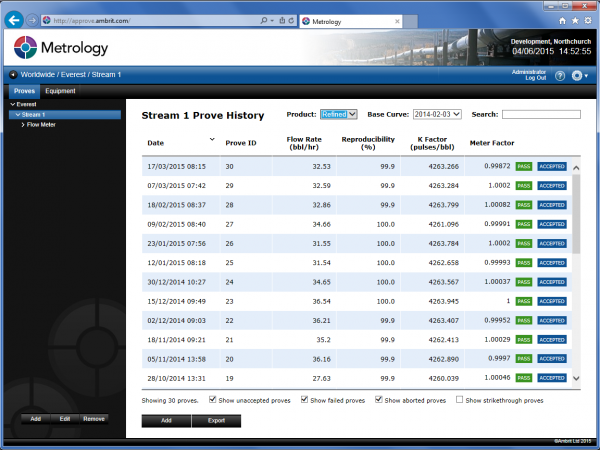Click K Factor value 4261.096

coord(443,224)
